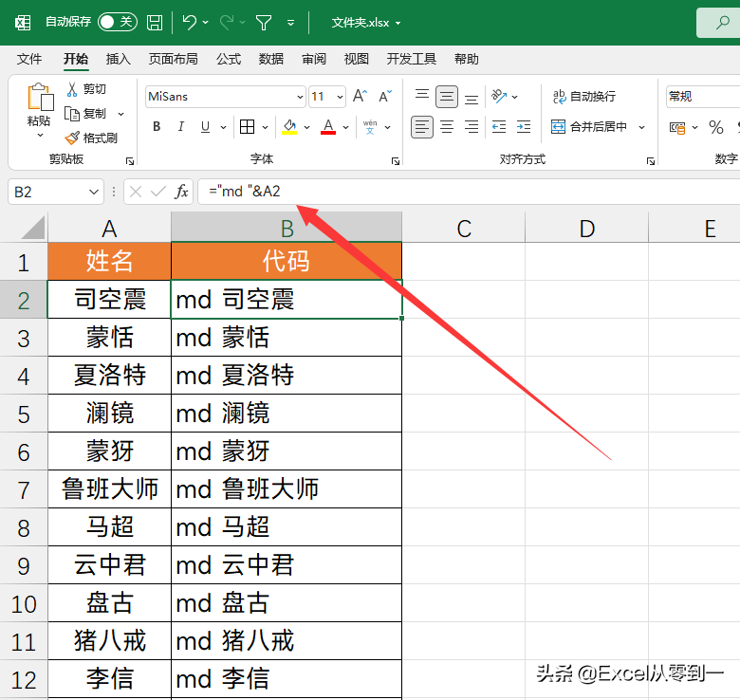Open the 复制 dropdown arrow
The height and width of the screenshot is (700, 740).
point(120,114)
